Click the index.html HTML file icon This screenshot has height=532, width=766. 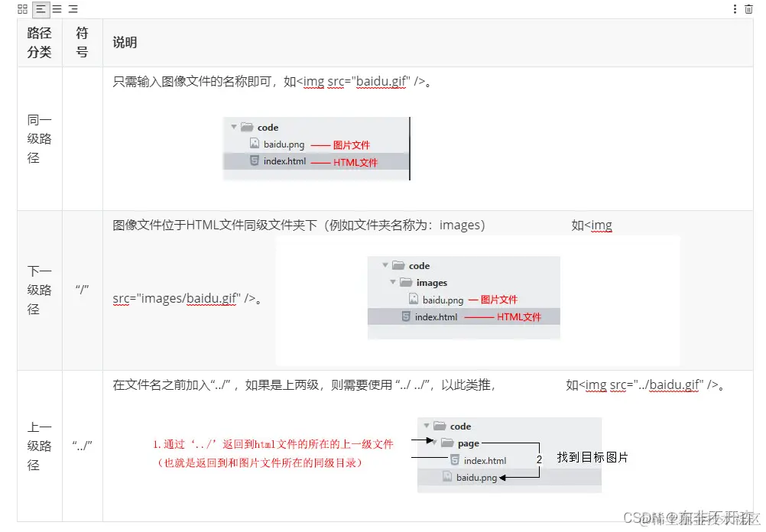pyautogui.click(x=253, y=161)
